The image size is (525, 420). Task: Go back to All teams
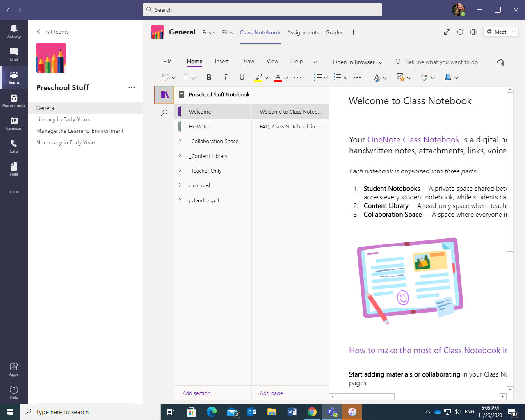coord(52,32)
